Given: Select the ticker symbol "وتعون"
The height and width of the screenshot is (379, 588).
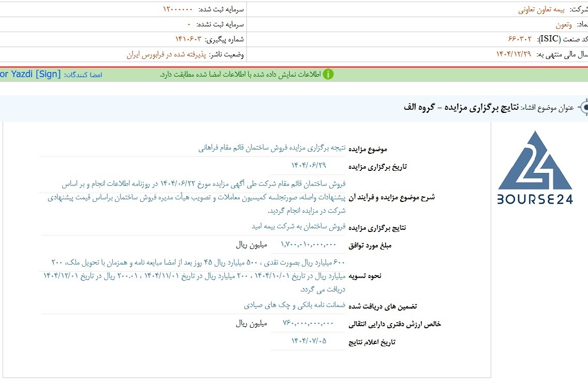Looking at the screenshot, I should (564, 25).
